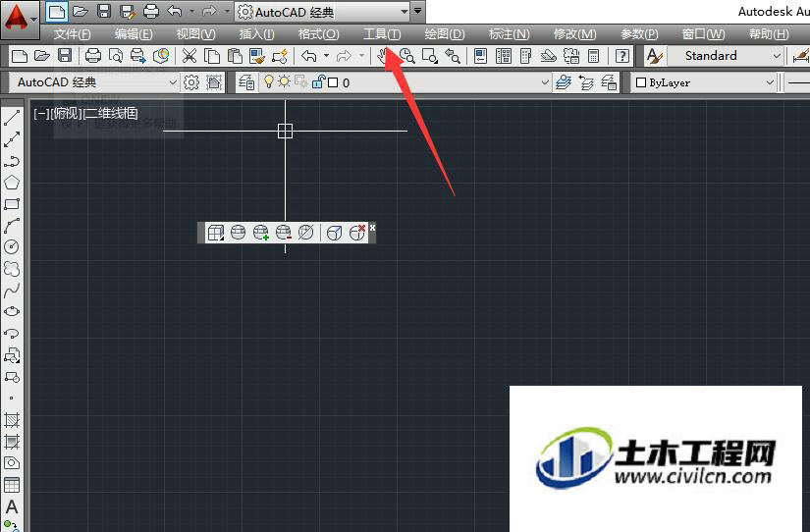Open the 工具(T) menu
The height and width of the screenshot is (532, 810).
[382, 34]
